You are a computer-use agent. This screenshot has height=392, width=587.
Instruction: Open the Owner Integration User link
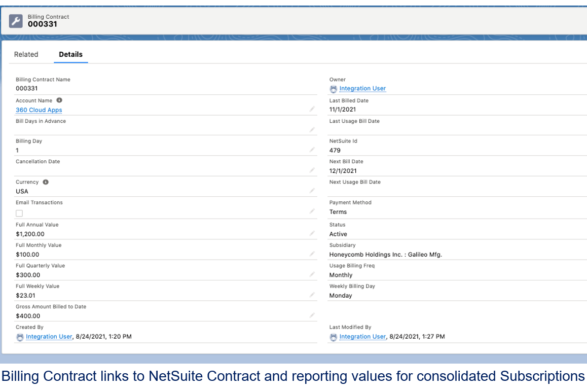(x=362, y=89)
